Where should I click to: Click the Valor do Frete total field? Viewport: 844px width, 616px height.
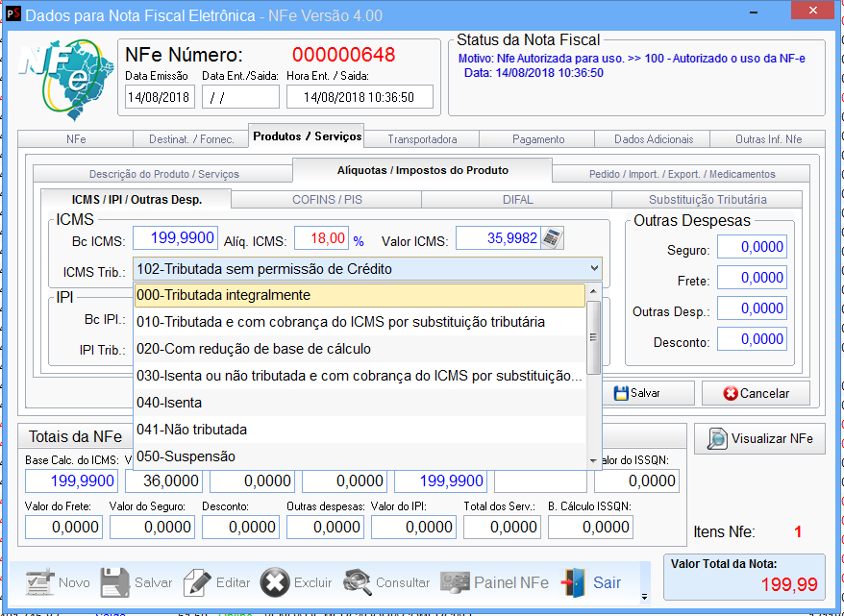pos(63,527)
